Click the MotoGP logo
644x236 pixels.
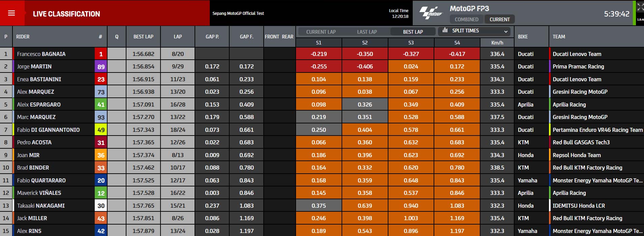point(431,13)
